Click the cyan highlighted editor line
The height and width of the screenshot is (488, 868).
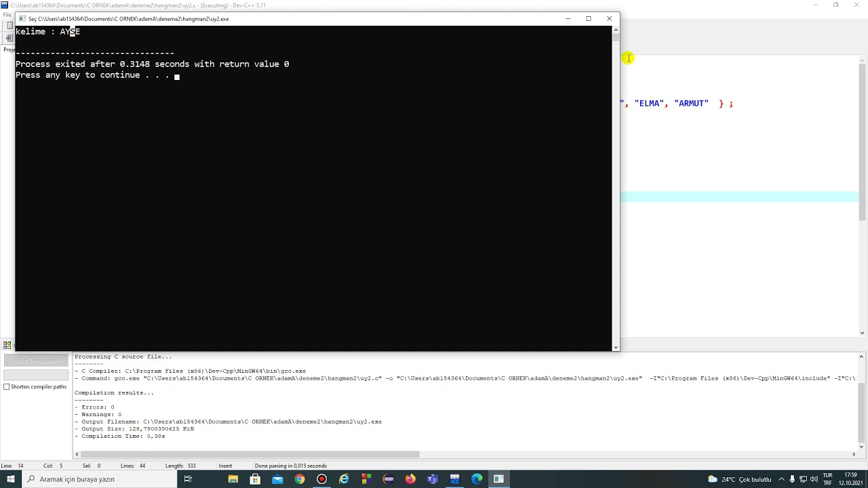coord(739,197)
